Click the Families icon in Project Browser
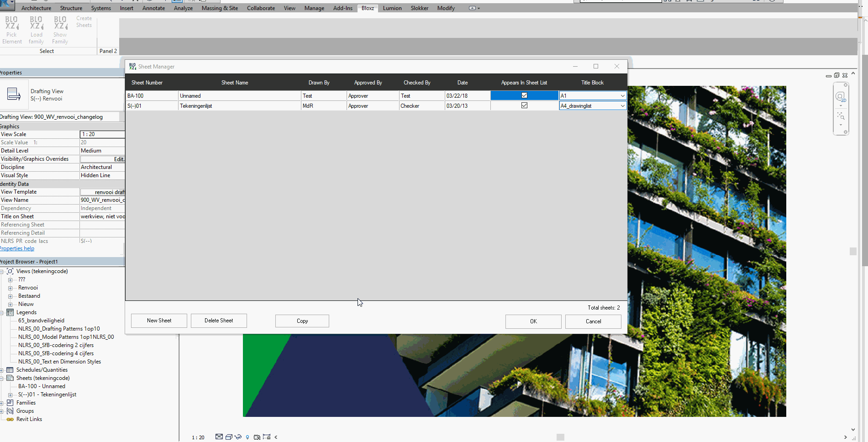 tap(10, 403)
